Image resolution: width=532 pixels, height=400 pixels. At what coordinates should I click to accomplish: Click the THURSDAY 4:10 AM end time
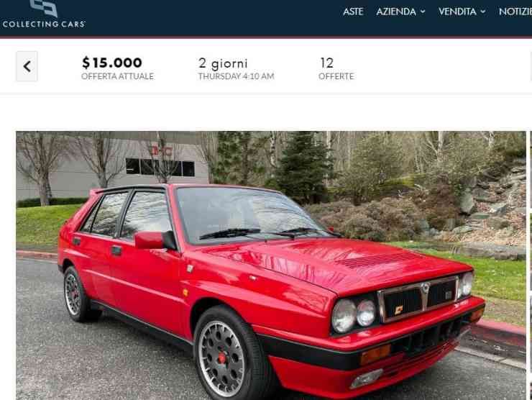[236, 76]
